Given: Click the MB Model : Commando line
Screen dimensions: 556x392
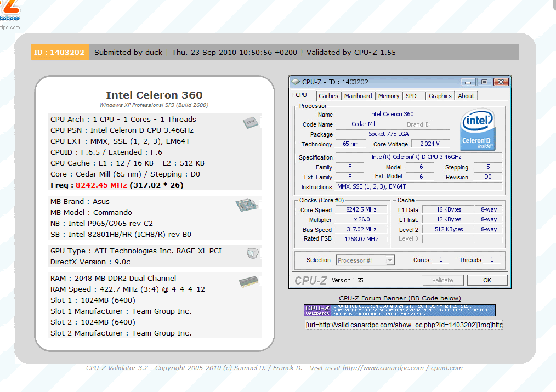Looking at the screenshot, I should coord(91,212).
